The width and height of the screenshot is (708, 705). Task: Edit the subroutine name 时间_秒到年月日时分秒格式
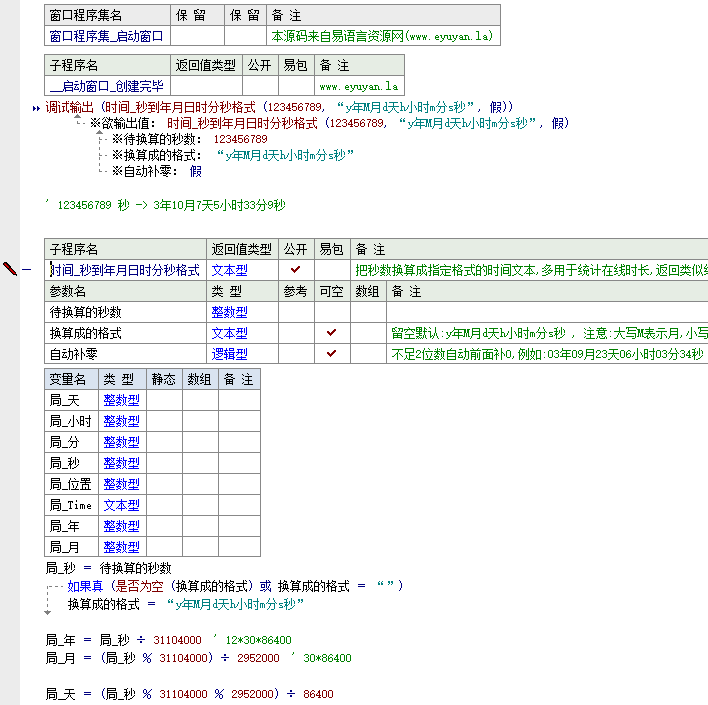(x=125, y=270)
